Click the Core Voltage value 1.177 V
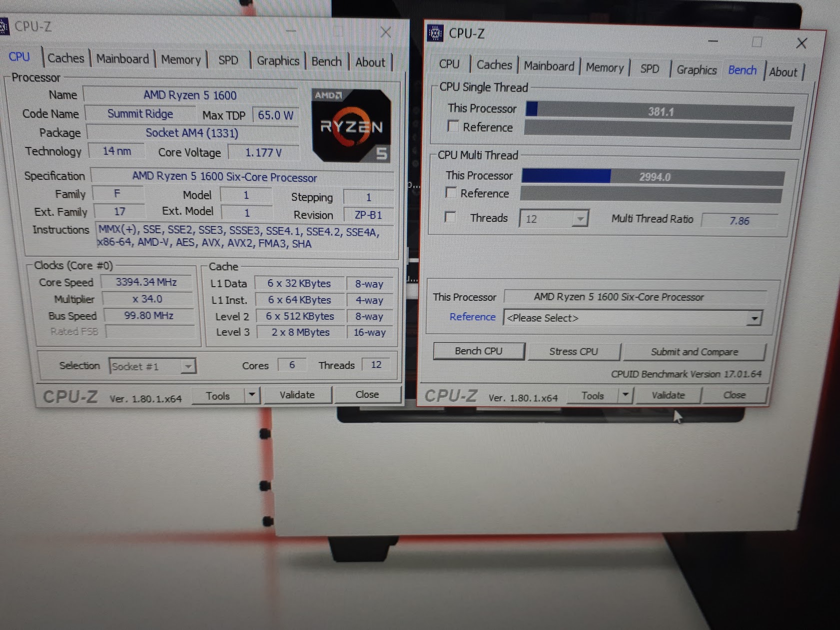The height and width of the screenshot is (630, 840). click(263, 152)
